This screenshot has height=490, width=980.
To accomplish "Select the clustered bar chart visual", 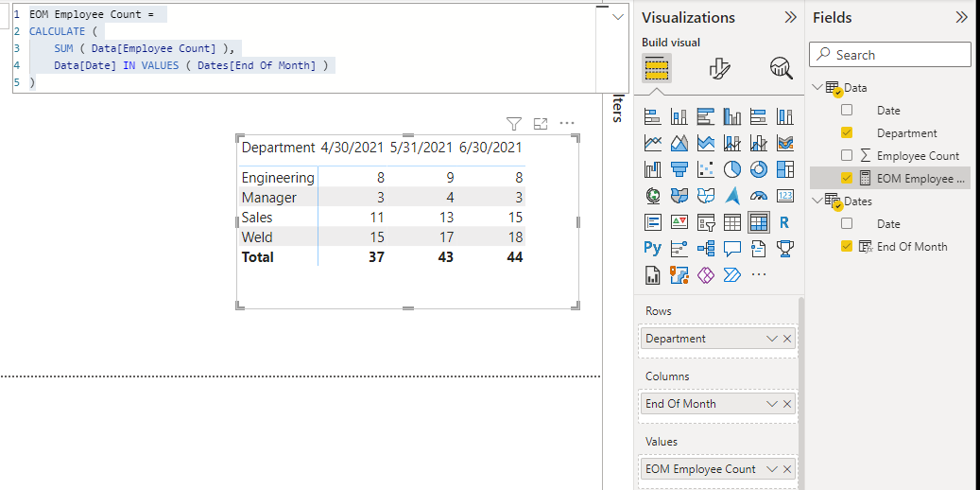I will click(x=706, y=116).
